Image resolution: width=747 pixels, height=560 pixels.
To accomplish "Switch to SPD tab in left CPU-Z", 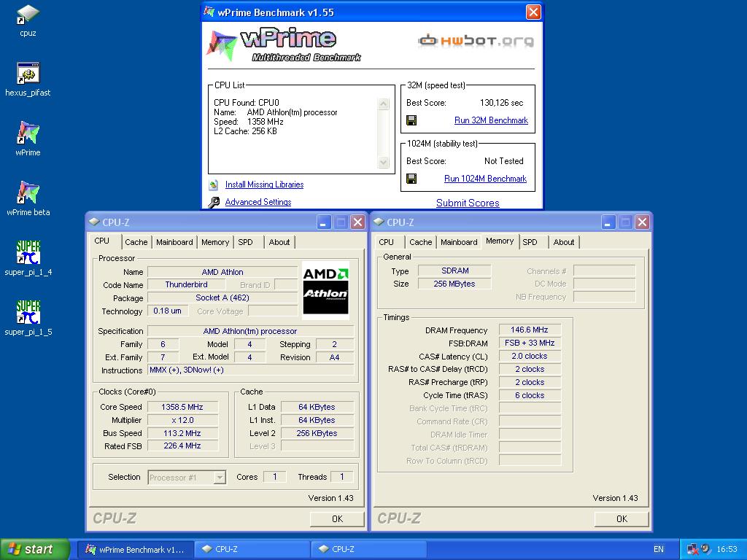I will (245, 242).
